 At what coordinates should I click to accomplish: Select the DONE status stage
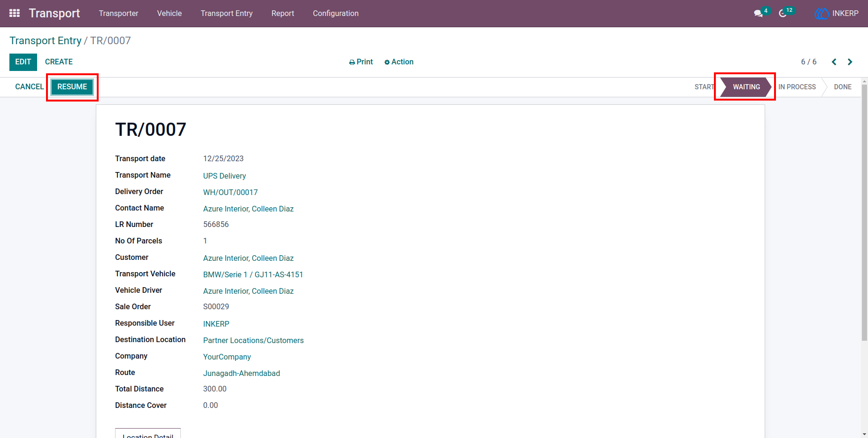coord(843,87)
